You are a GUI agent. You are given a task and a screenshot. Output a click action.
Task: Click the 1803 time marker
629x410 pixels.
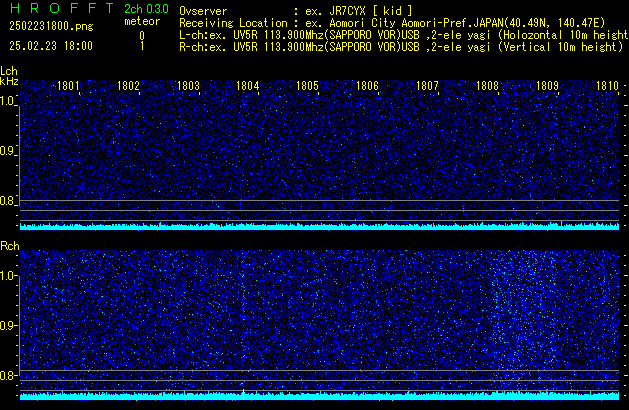(188, 86)
